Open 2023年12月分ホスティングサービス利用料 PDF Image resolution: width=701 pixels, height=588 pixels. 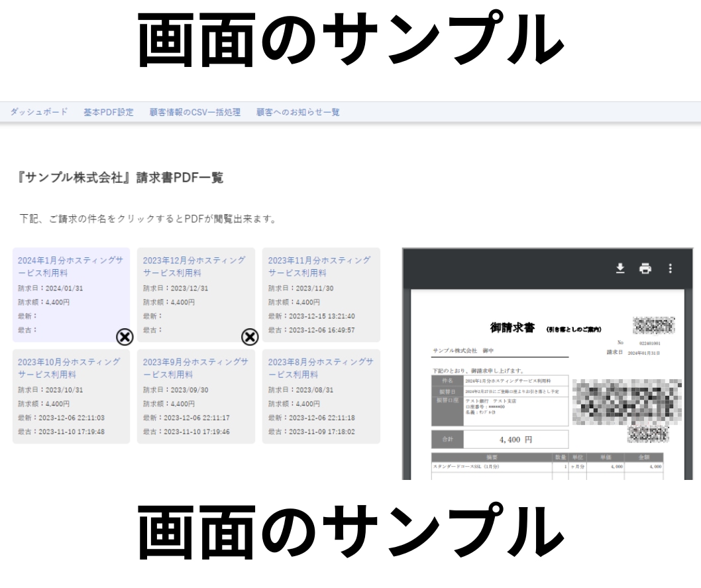[194, 266]
